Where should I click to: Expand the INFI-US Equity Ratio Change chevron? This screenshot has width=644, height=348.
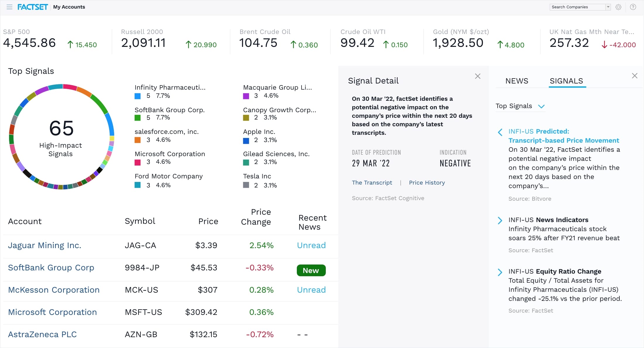pyautogui.click(x=500, y=272)
